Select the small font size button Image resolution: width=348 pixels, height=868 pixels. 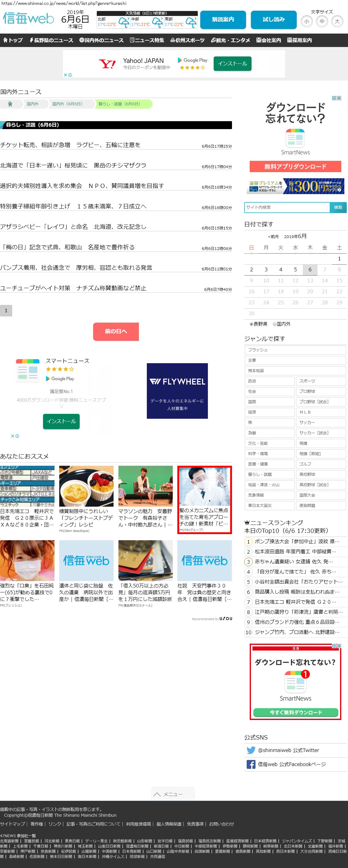[306, 22]
